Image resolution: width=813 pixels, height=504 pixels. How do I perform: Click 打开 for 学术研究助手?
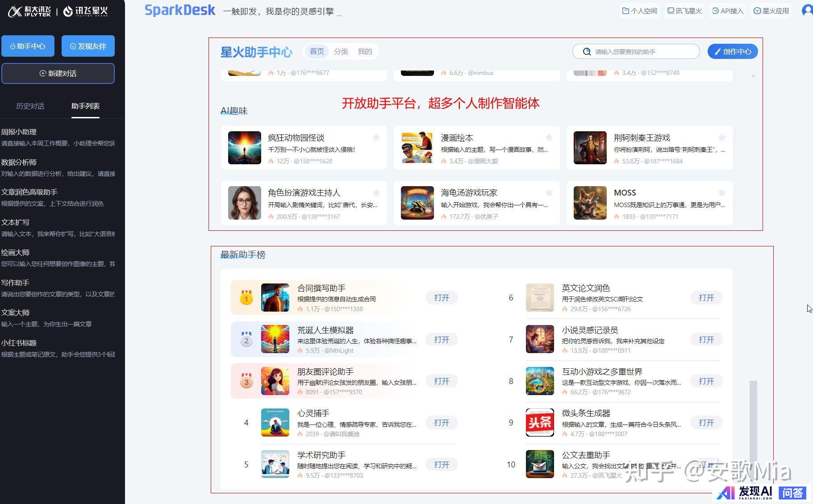442,464
